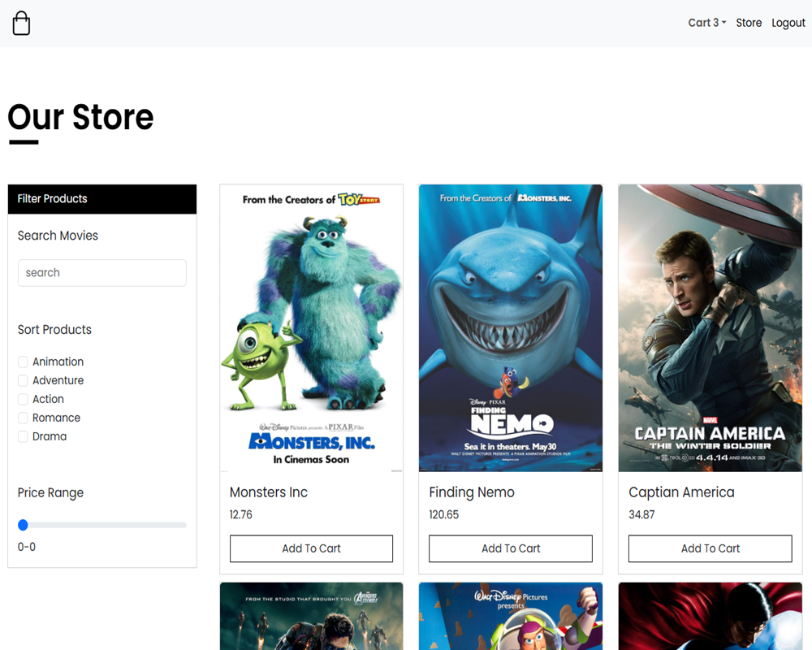Toggle the Romance filter checkbox

23,418
